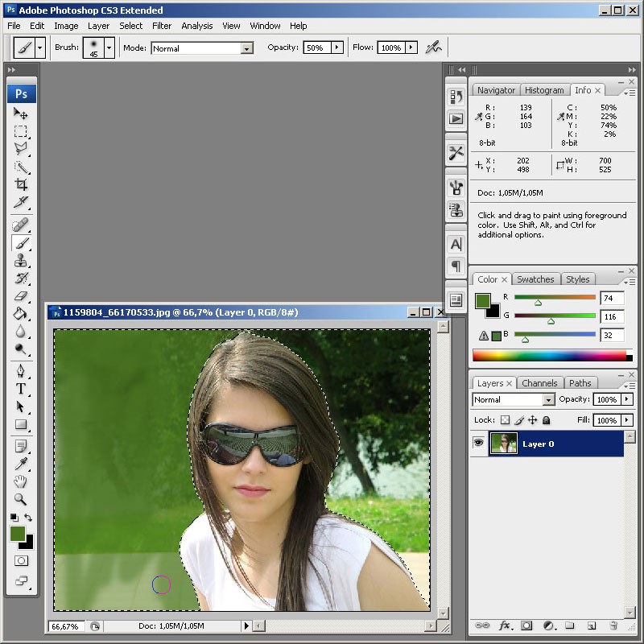Create a new layer
644x644 pixels.
[592, 626]
